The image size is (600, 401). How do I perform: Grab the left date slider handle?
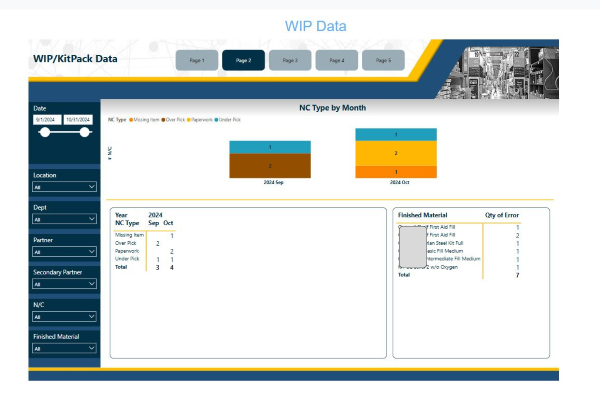point(45,132)
